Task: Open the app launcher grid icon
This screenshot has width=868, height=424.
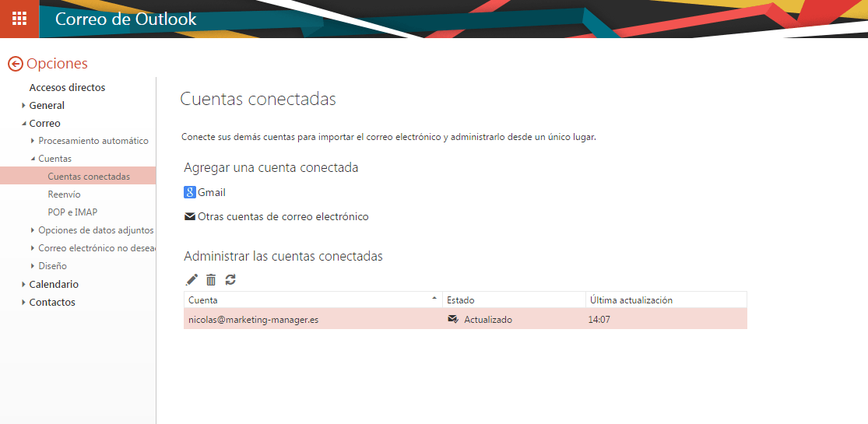Action: point(19,19)
